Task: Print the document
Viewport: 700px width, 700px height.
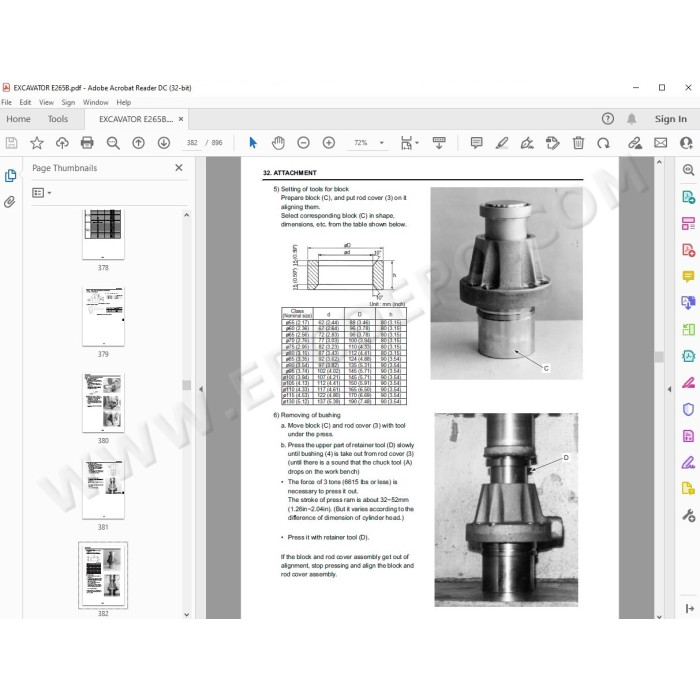Action: tap(87, 143)
